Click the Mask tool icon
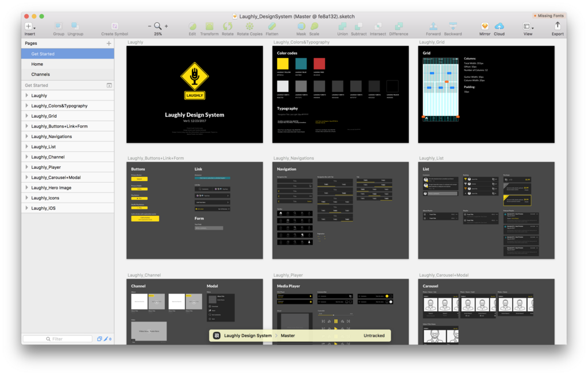 301,26
